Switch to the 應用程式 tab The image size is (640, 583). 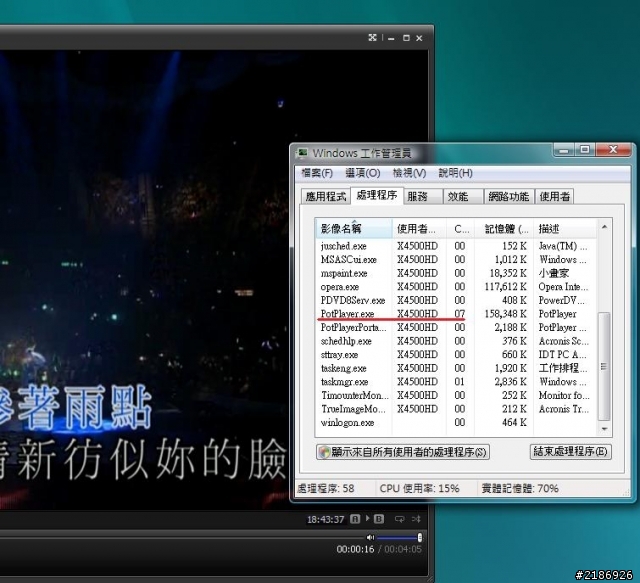click(x=326, y=196)
